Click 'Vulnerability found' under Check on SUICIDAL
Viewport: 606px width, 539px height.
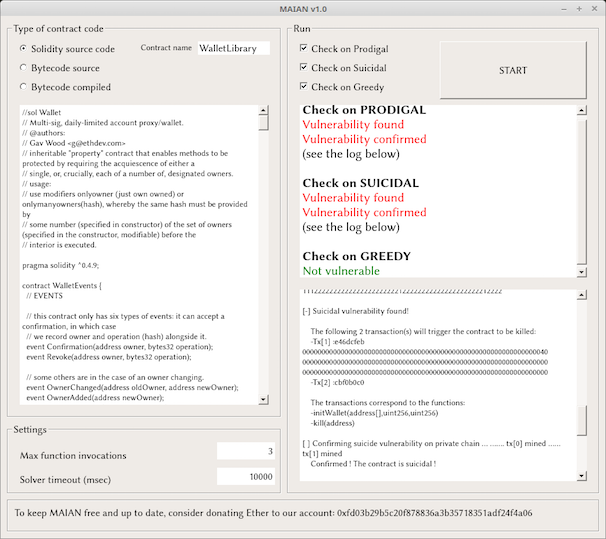[353, 198]
